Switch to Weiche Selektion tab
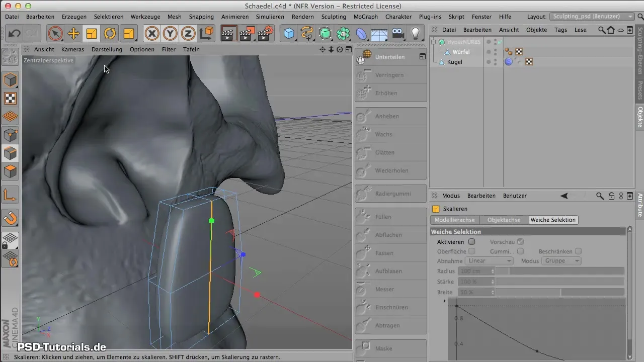This screenshot has height=362, width=644. click(x=553, y=220)
